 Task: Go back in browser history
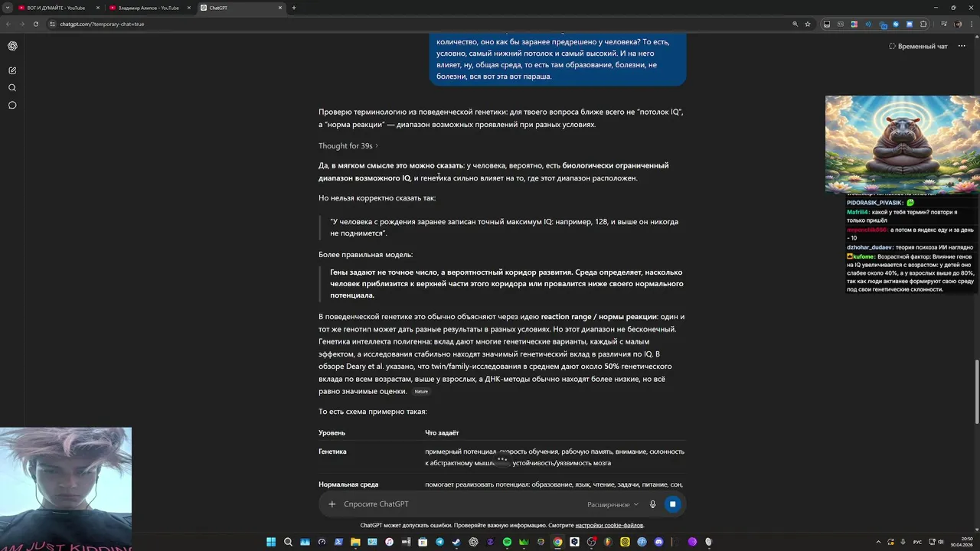pyautogui.click(x=8, y=24)
